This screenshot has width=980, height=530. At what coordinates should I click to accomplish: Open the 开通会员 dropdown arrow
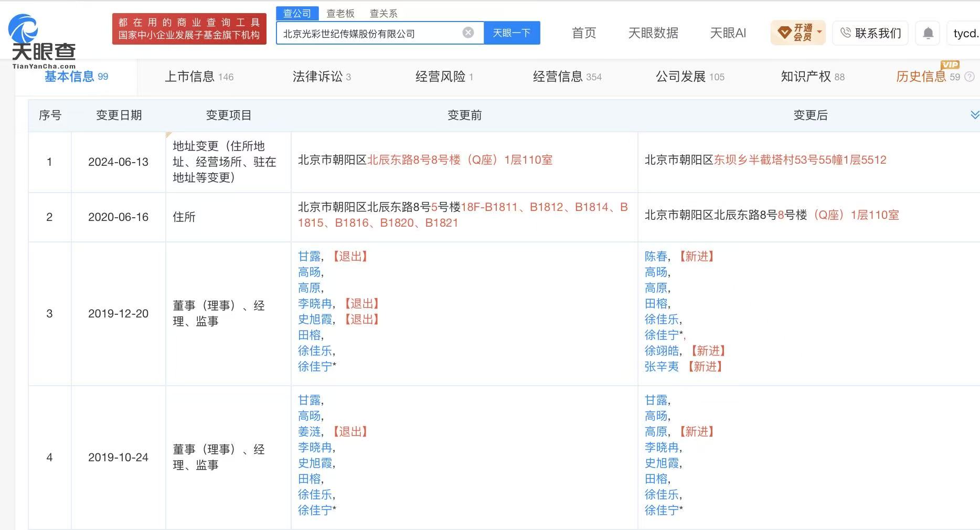point(819,32)
